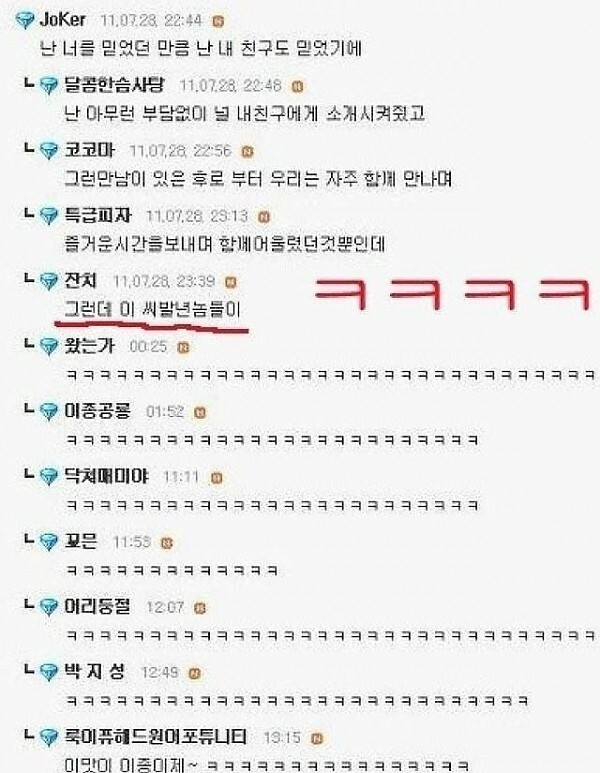Open JoKer's user profile name
Viewport: 600px width, 773px height.
(63, 20)
